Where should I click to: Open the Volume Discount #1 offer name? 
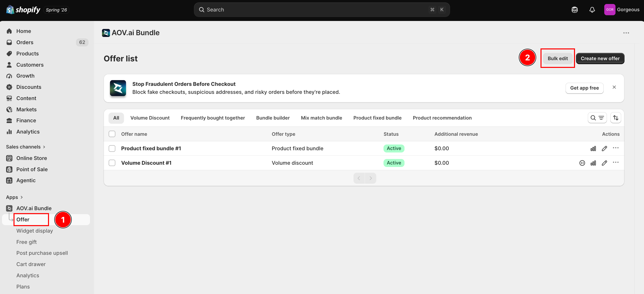[x=146, y=163]
